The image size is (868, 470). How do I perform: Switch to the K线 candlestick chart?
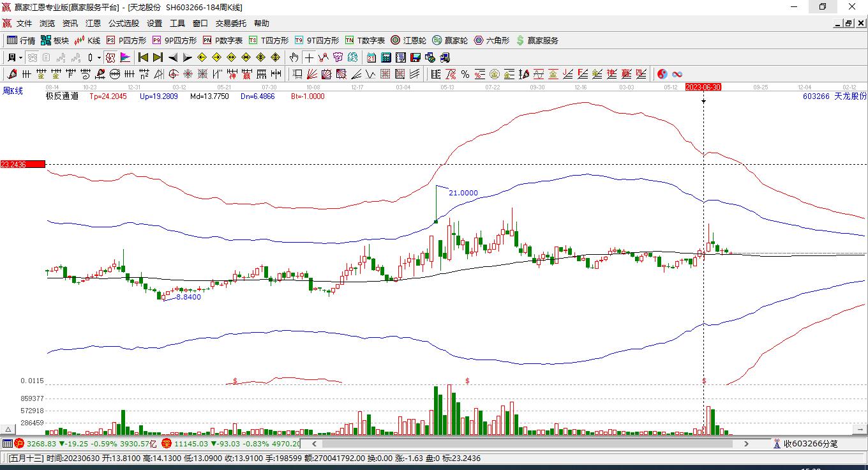87,40
